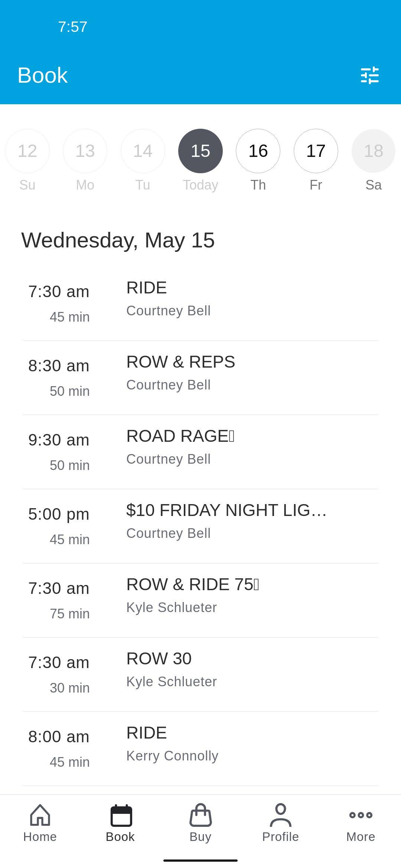
Task: Tap the Book calendar icon
Action: coord(121,815)
